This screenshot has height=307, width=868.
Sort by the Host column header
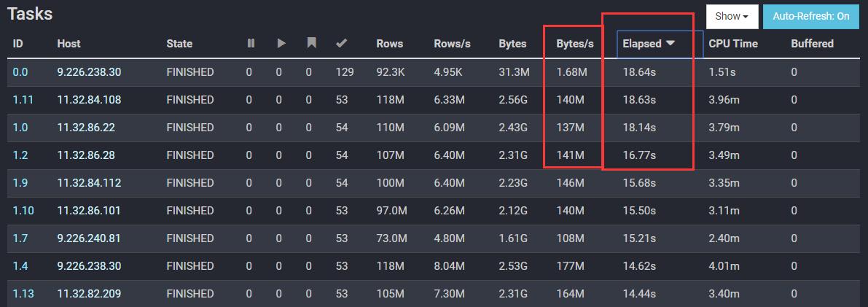69,44
